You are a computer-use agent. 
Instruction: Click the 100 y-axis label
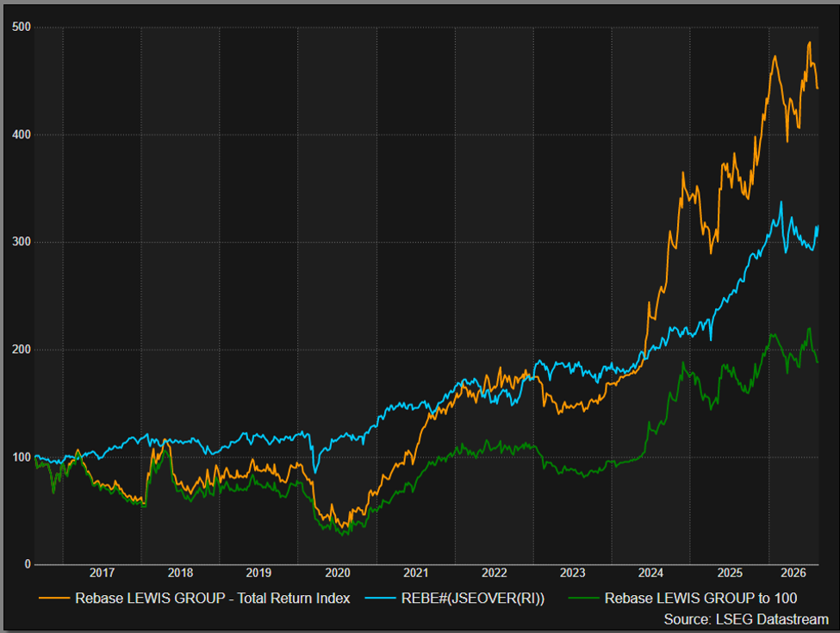coord(22,456)
